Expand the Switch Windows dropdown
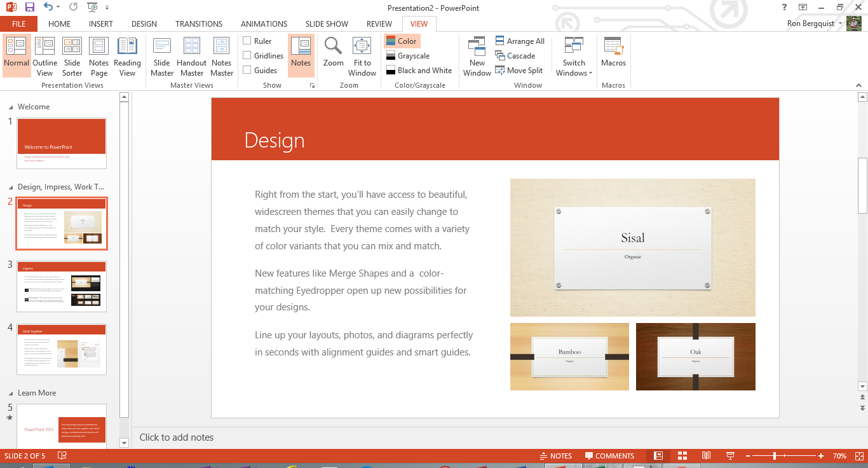The height and width of the screenshot is (468, 868). point(574,57)
